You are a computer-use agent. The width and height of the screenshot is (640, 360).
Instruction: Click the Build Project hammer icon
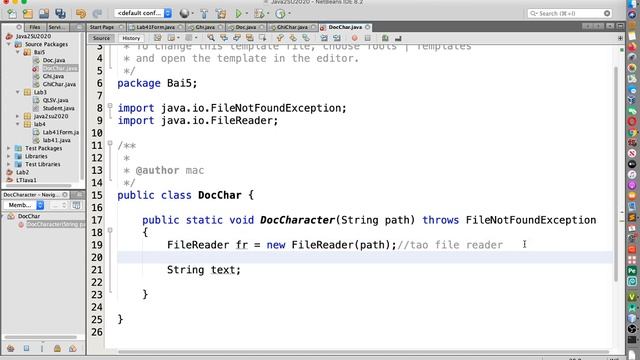pyautogui.click(x=204, y=13)
